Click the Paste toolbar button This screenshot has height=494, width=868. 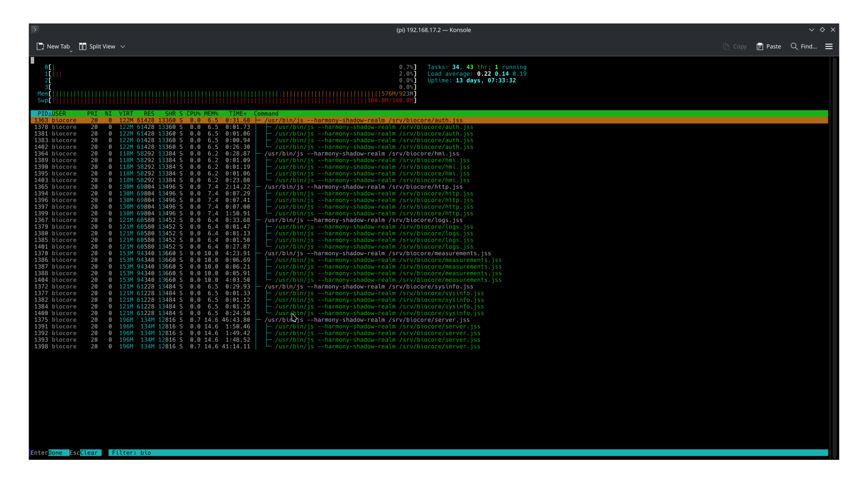769,46
